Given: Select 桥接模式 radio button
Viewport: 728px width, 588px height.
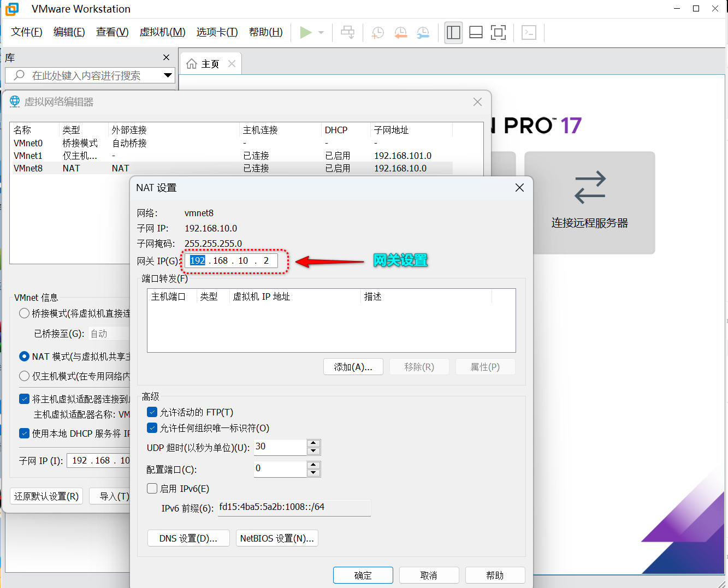Looking at the screenshot, I should click(x=24, y=313).
